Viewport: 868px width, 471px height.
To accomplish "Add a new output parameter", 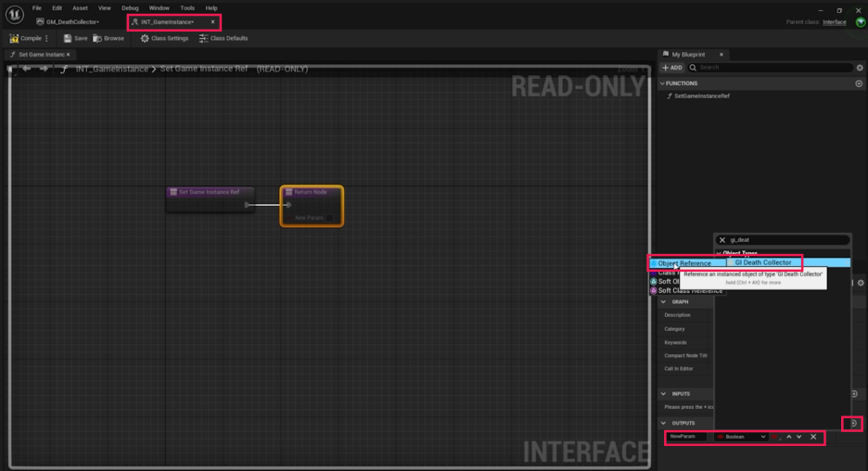I will click(853, 424).
